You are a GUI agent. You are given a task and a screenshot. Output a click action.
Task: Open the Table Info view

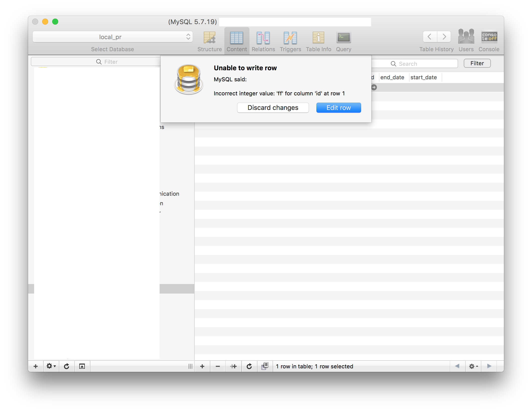point(318,41)
